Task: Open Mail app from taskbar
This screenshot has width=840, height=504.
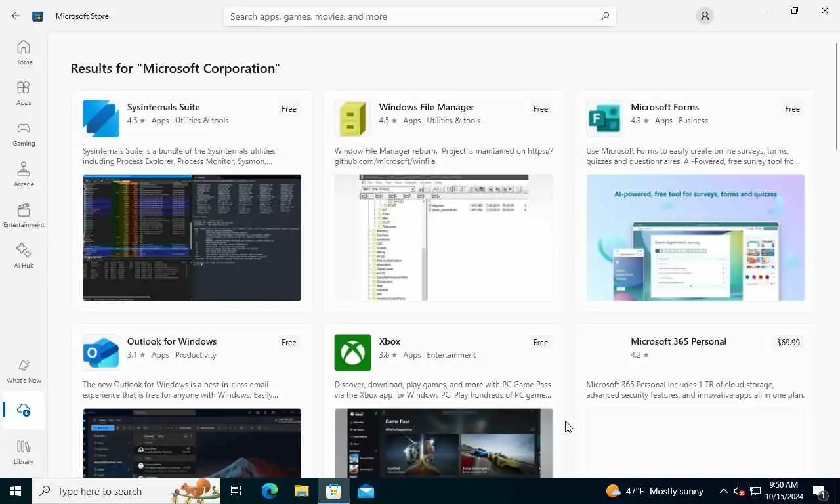Action: (366, 491)
